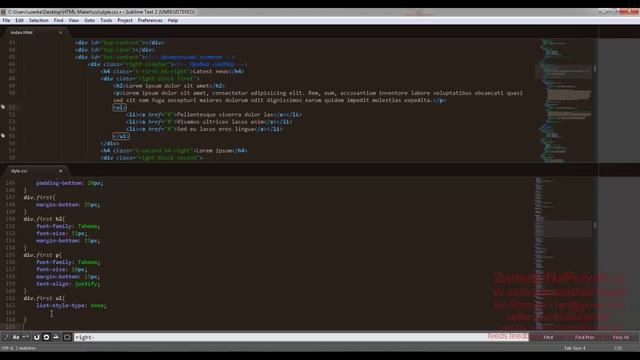The height and width of the screenshot is (360, 640).
Task: Toggle regular expression search in find bar
Action: click(6, 337)
